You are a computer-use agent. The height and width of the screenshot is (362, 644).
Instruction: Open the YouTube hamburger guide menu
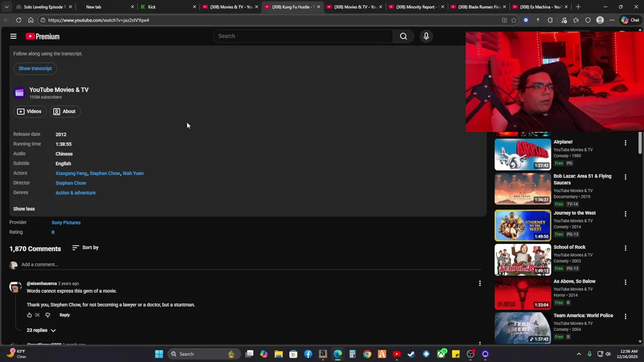[x=14, y=36]
